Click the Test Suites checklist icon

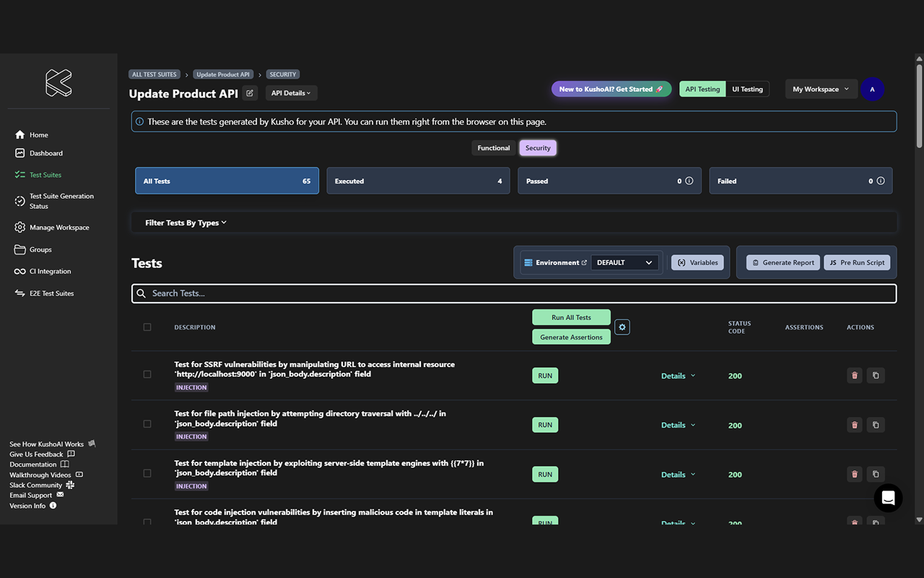coord(19,175)
